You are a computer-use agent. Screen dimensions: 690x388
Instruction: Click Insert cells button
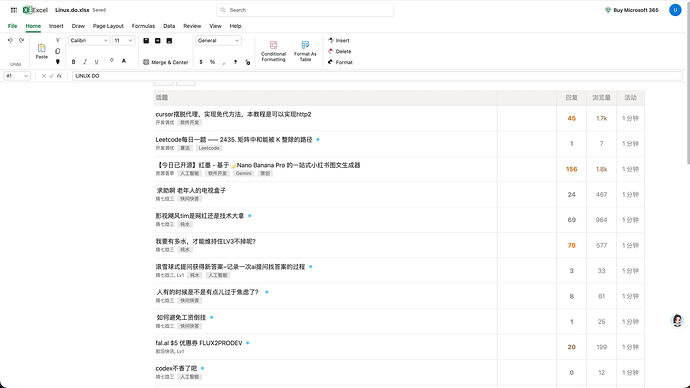tap(339, 40)
